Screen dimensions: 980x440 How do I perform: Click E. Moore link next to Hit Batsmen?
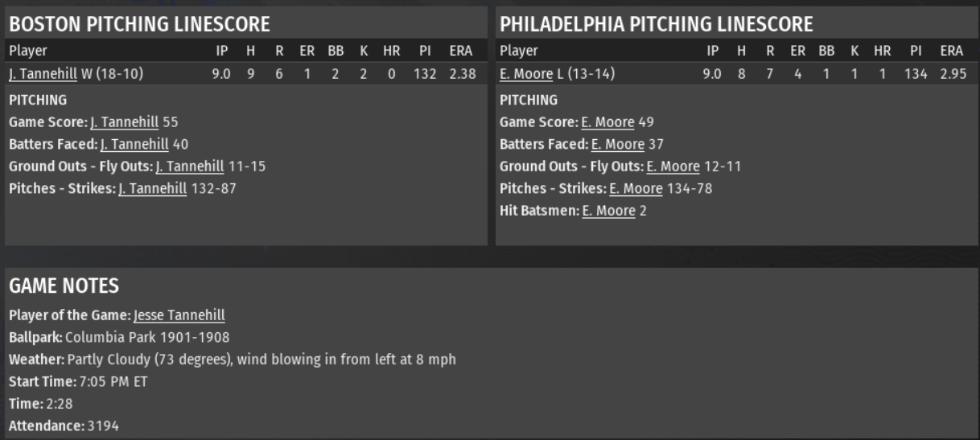(609, 211)
